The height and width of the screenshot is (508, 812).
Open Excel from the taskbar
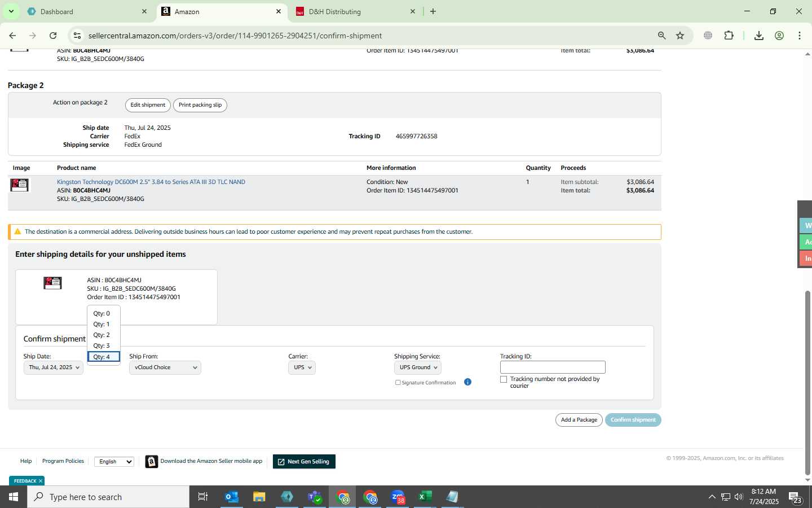425,497
